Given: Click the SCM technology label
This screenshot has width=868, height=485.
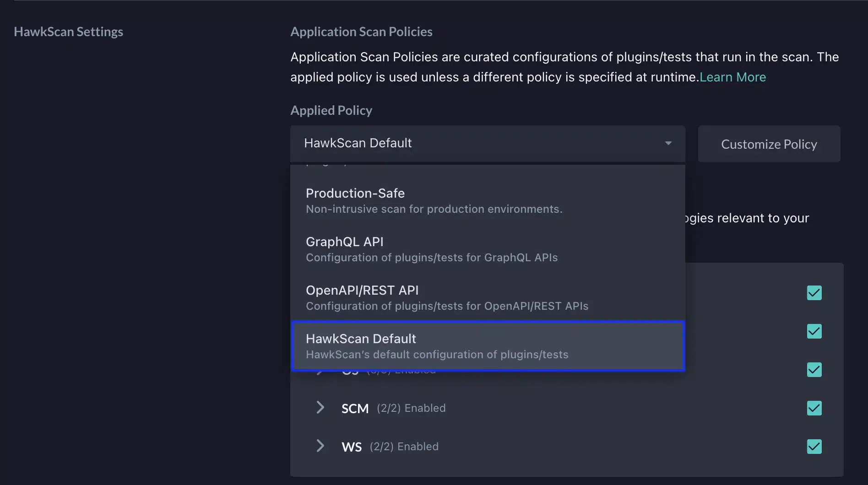Looking at the screenshot, I should point(355,408).
